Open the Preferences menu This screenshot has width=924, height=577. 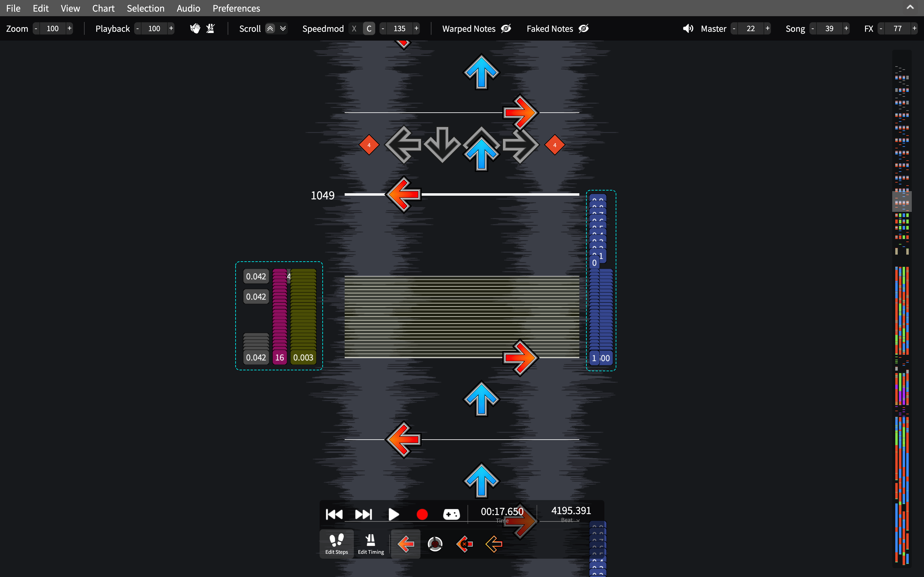(236, 8)
